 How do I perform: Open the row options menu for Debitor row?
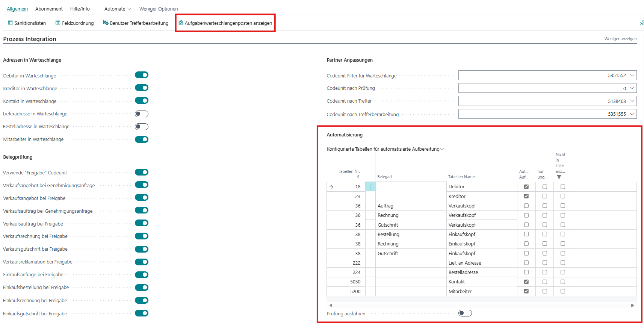(x=370, y=187)
